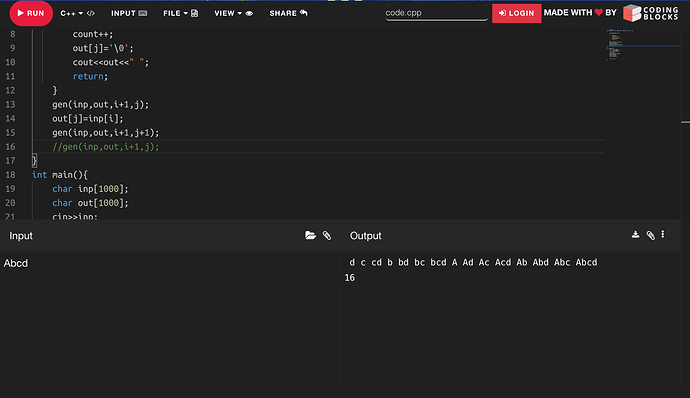
Task: Click the paperclip icon in the Input panel
Action: (x=327, y=236)
